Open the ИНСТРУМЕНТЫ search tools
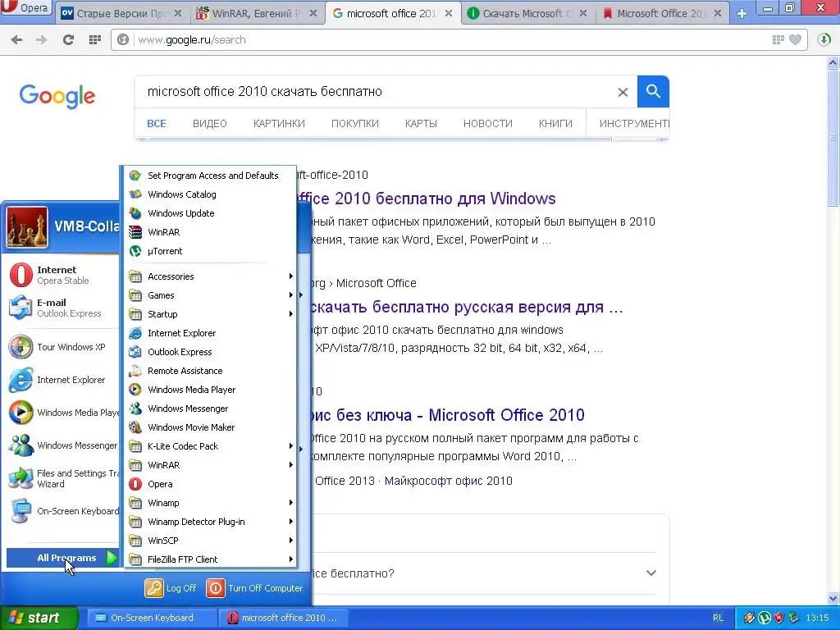840x630 pixels. coord(634,124)
